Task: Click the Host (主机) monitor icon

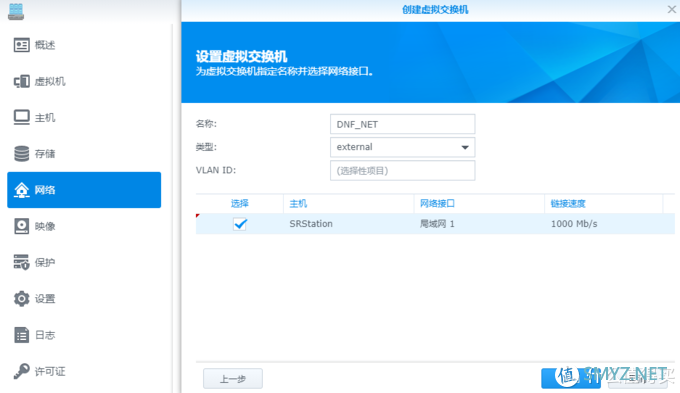Action: 21,118
